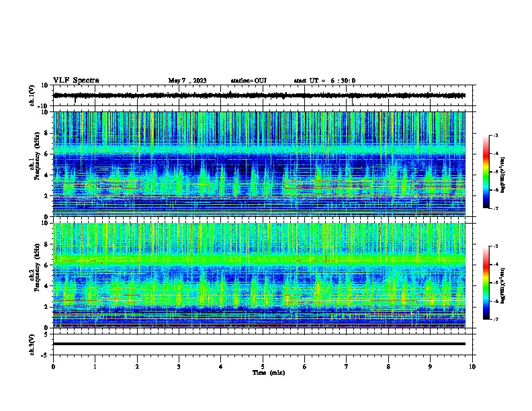Click the '-10' tick on ch.1(V) axis

(44, 106)
